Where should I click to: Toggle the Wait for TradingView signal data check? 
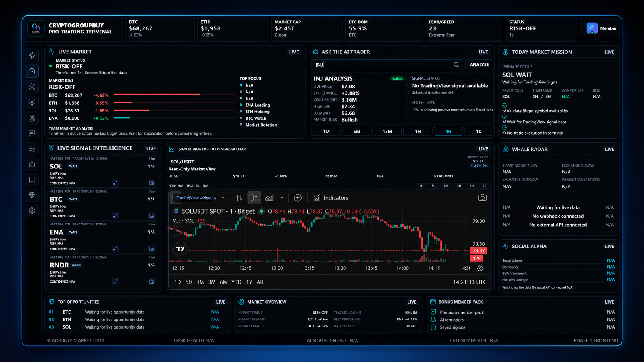click(x=505, y=117)
